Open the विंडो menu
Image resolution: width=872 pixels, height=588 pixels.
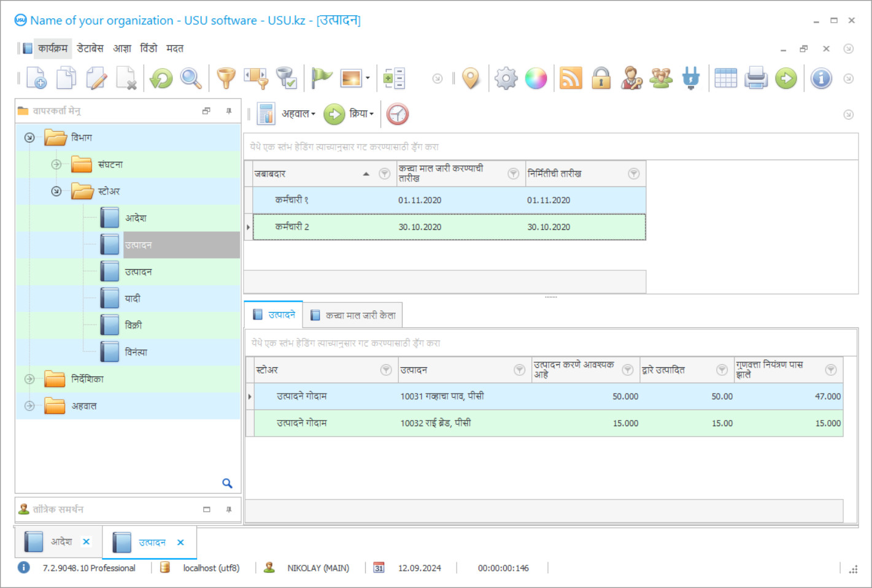pyautogui.click(x=149, y=48)
